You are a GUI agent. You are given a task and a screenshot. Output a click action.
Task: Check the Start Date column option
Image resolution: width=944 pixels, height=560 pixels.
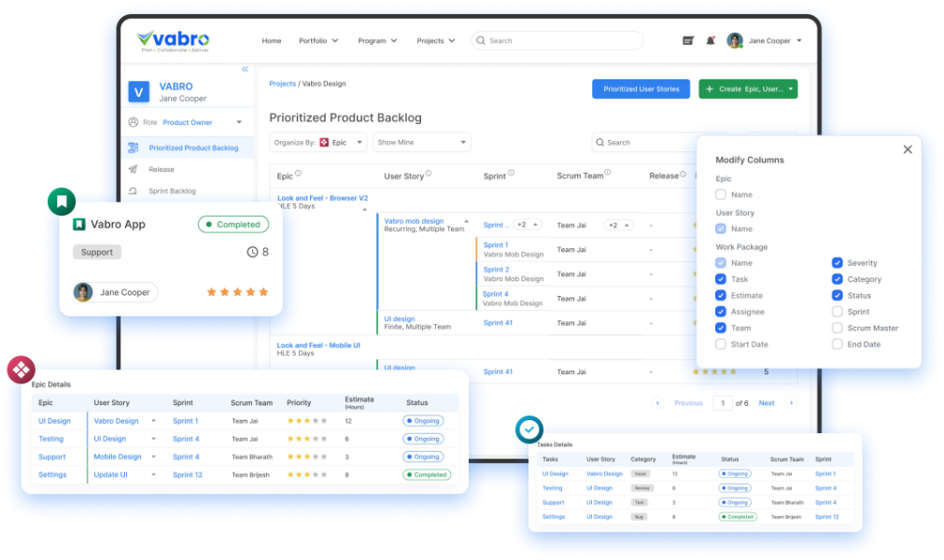click(720, 343)
